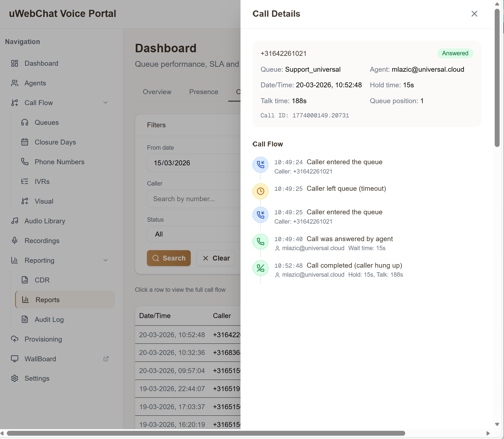This screenshot has height=439, width=504.
Task: Open Audio Library via the music note icon
Action: coord(15,221)
